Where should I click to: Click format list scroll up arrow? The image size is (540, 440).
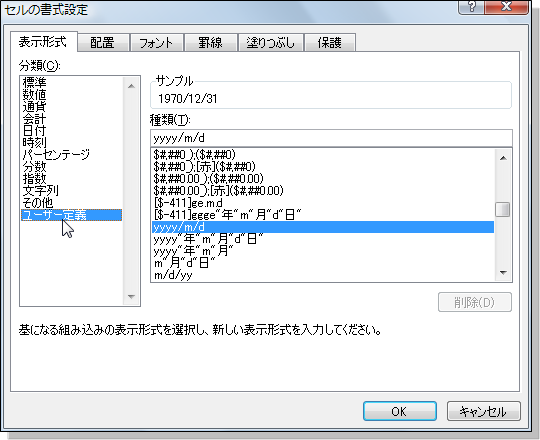pos(503,158)
